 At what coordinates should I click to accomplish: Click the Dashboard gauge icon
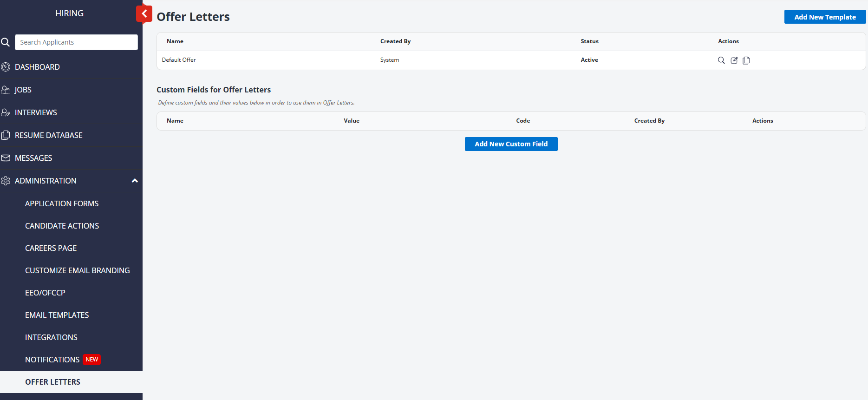[x=6, y=67]
